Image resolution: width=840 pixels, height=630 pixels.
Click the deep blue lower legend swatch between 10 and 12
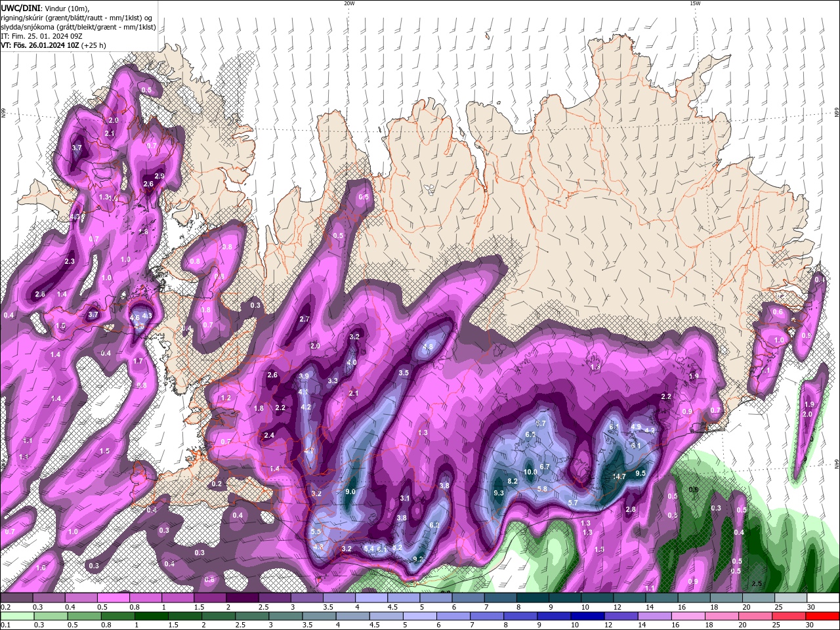587,616
